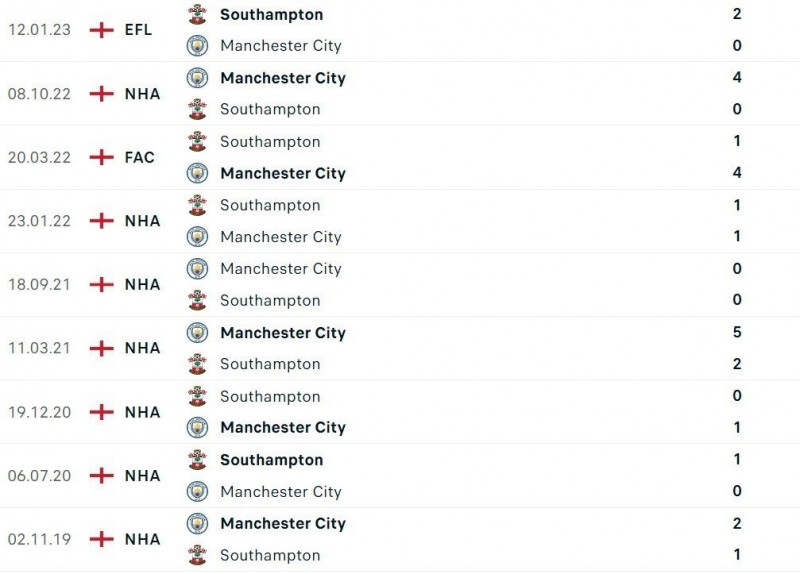Open Southampton team name in the 12.01.23 match
Image resolution: width=800 pixels, height=574 pixels.
[x=271, y=14]
